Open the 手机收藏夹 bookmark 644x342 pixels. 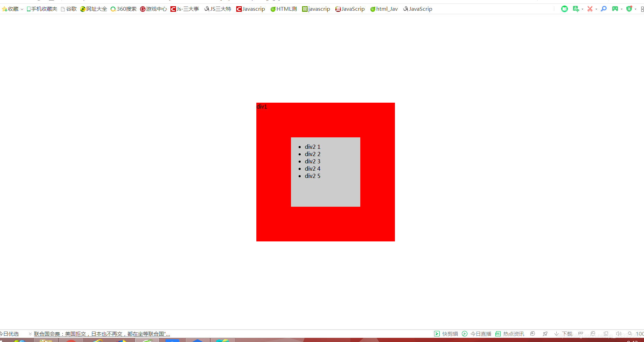(42, 9)
